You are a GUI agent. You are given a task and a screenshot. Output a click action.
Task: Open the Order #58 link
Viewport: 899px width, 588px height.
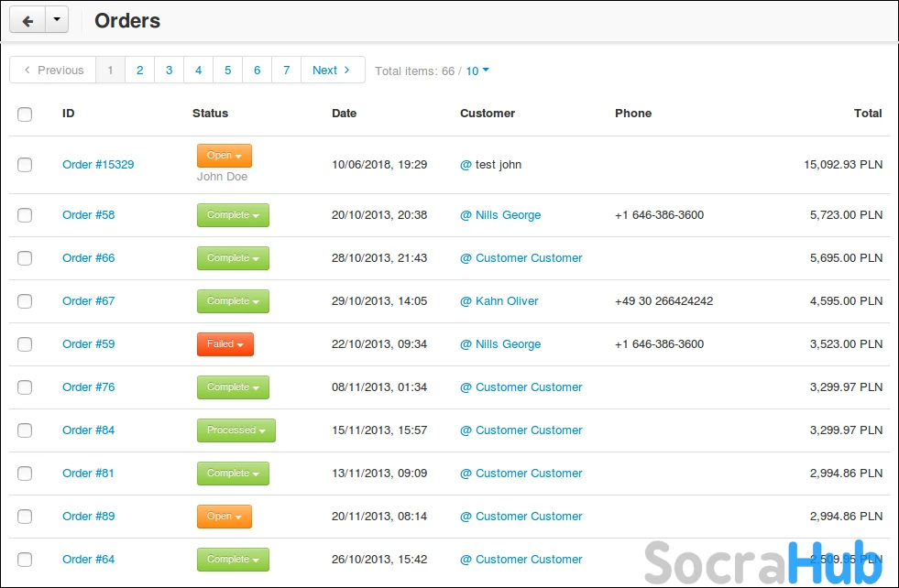pyautogui.click(x=89, y=215)
